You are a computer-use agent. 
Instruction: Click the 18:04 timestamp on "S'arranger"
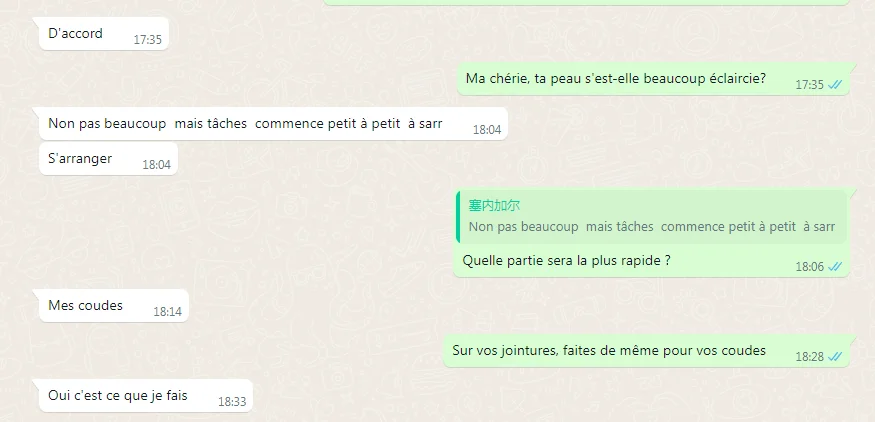156,165
